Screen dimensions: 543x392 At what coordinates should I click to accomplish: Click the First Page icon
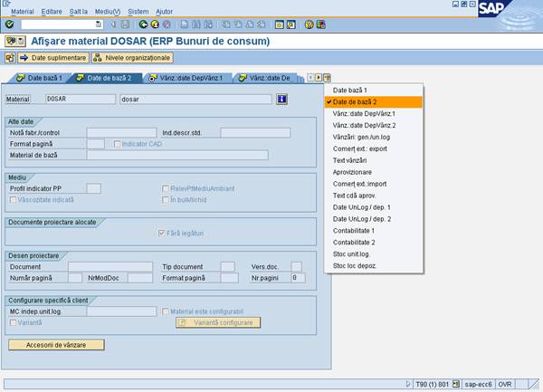(x=226, y=24)
